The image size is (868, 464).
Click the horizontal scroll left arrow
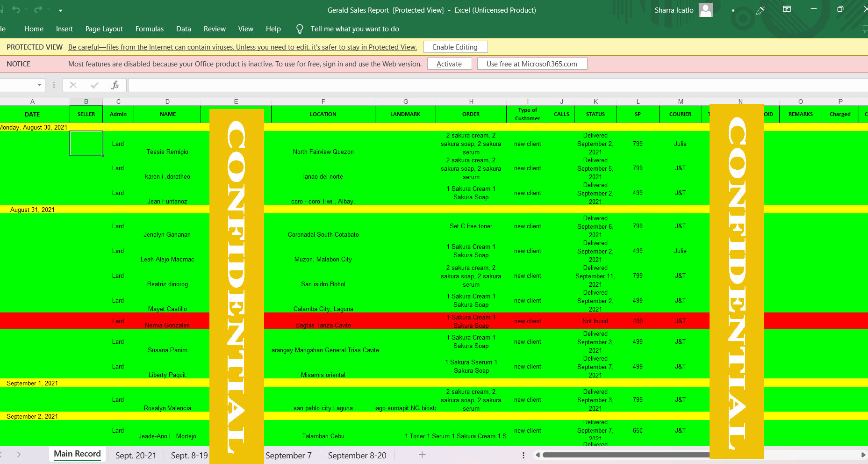[538, 455]
